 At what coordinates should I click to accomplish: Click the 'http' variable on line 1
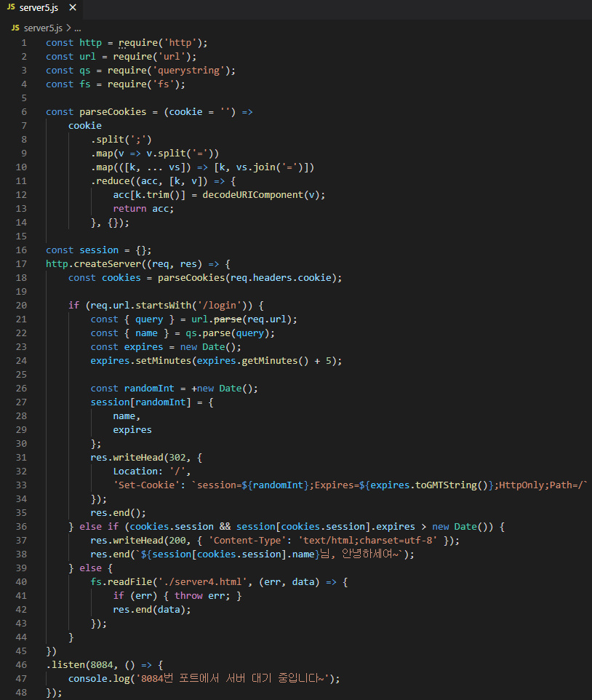91,43
